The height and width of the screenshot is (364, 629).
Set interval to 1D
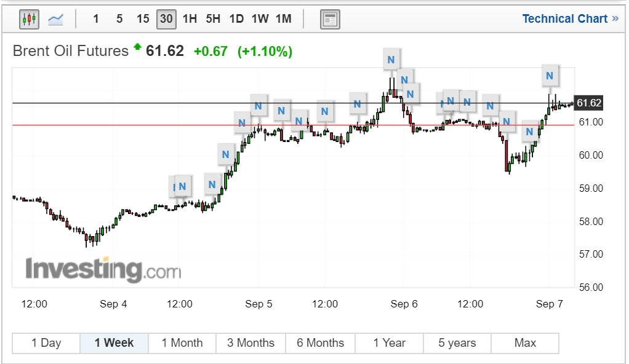point(236,19)
